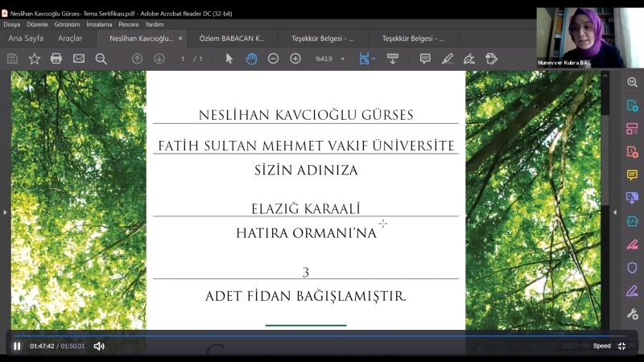The height and width of the screenshot is (362, 644).
Task: Expand the left navigation pane arrow
Action: point(5,212)
